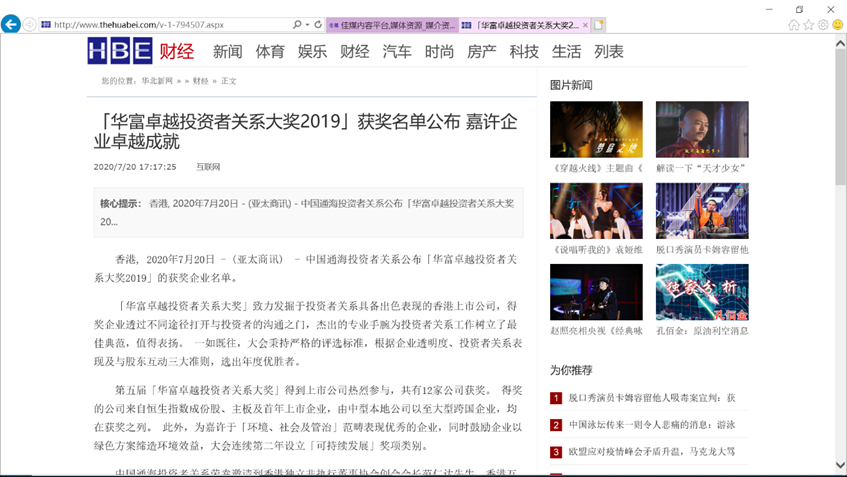Open the 体育 navigation menu

[270, 52]
